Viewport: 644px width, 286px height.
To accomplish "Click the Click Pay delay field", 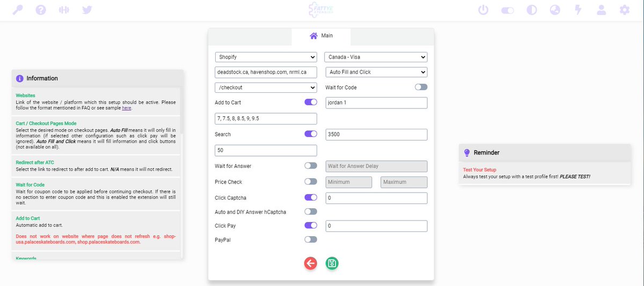I will pyautogui.click(x=376, y=226).
